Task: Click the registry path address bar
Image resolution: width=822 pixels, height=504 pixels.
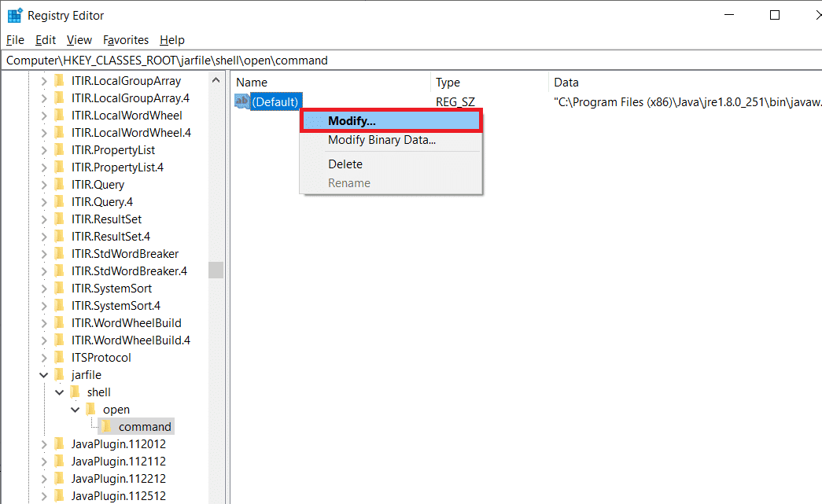Action: click(411, 61)
